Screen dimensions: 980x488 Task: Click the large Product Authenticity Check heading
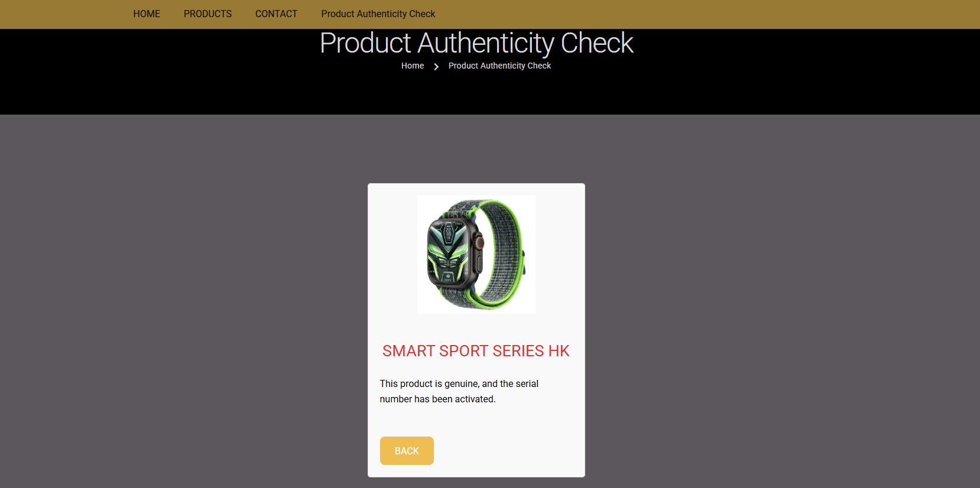click(476, 43)
